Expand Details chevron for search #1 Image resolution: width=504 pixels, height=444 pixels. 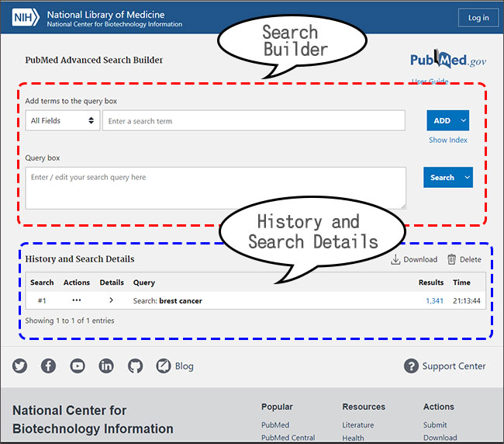point(111,300)
